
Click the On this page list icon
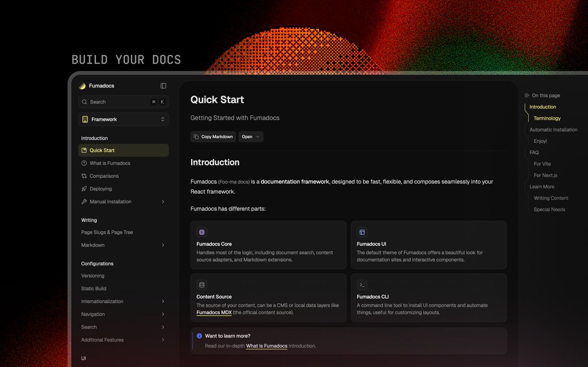[x=527, y=96]
